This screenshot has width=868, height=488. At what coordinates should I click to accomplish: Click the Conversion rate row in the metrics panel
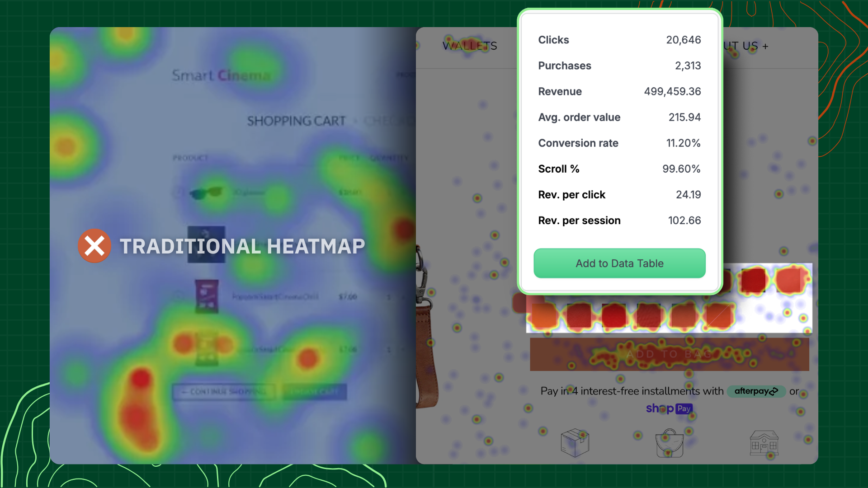pos(619,143)
